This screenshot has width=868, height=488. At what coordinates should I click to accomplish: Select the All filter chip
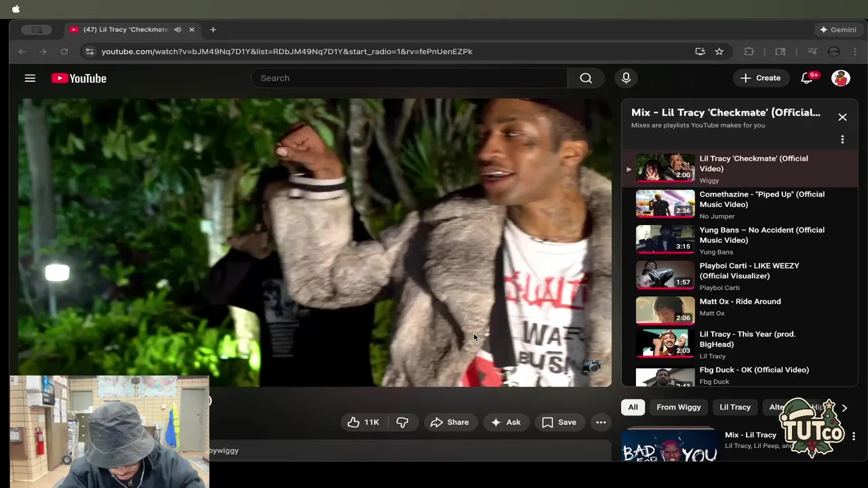click(633, 407)
